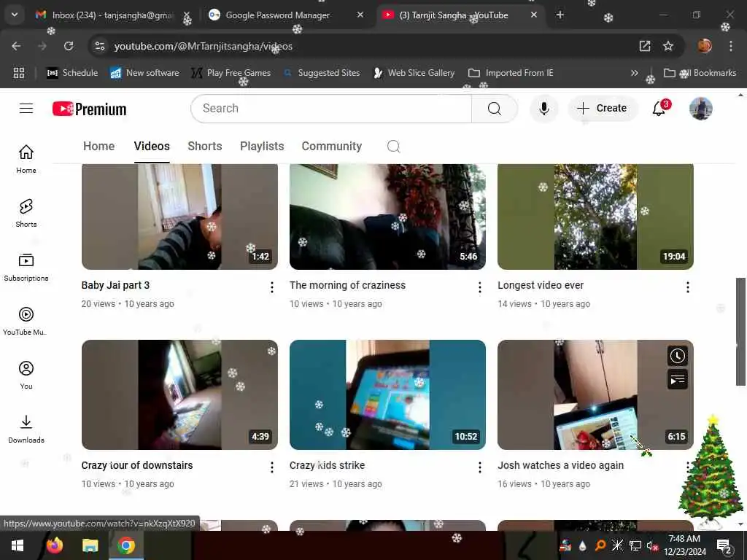The width and height of the screenshot is (747, 560).
Task: Click the YouTube search input field
Action: click(x=331, y=109)
